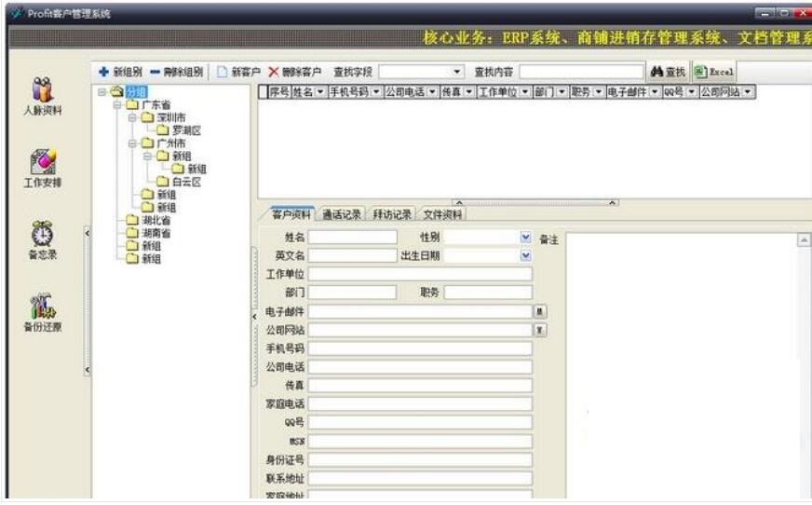Open the 查找字段 dropdown

click(456, 72)
